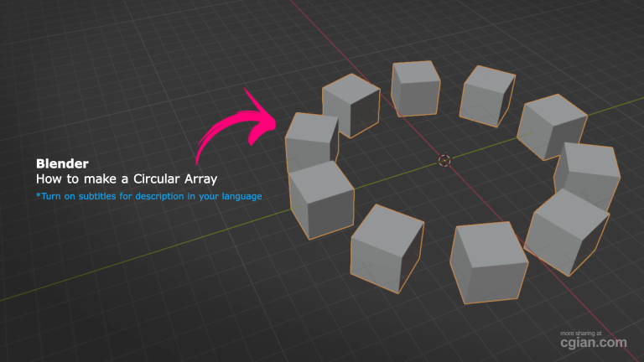This screenshot has height=362, width=644.
Task: Click the 3D cursor at the ring's center
Action: pos(444,161)
